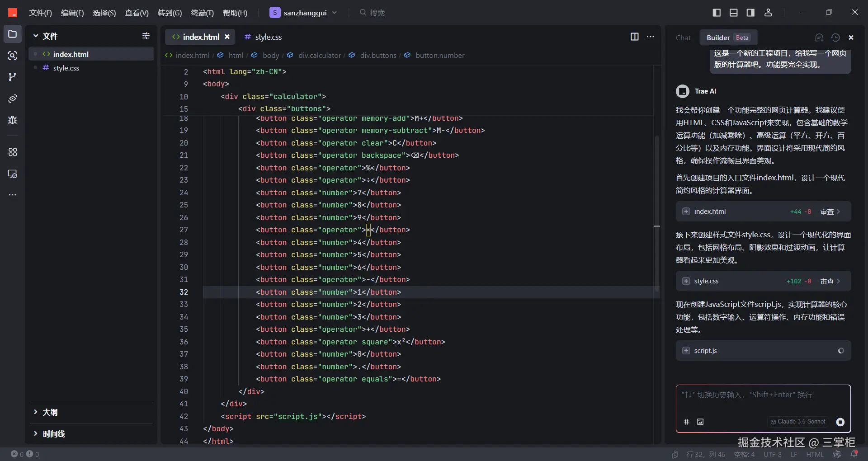The height and width of the screenshot is (461, 868).
Task: Switch to the Chat tab
Action: coord(683,38)
